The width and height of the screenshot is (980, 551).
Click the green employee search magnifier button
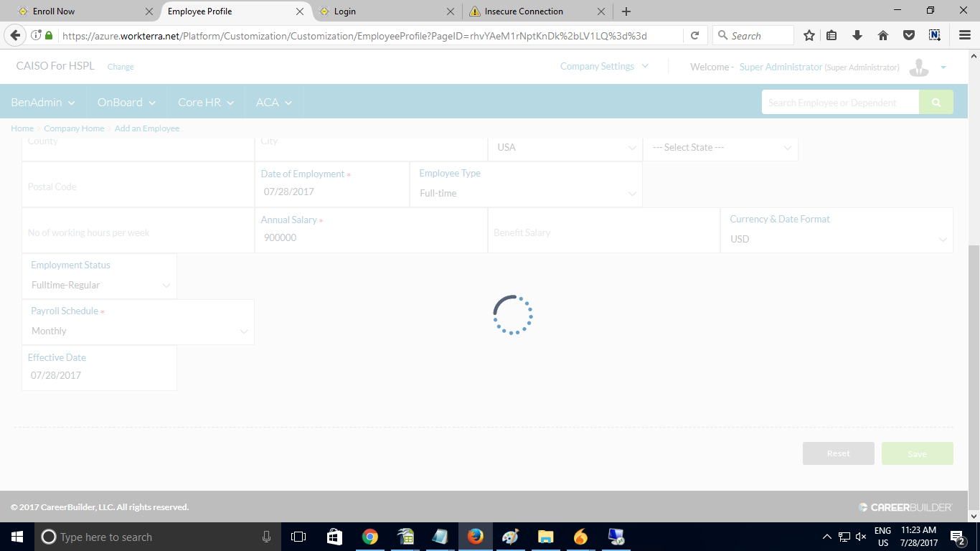pyautogui.click(x=936, y=103)
